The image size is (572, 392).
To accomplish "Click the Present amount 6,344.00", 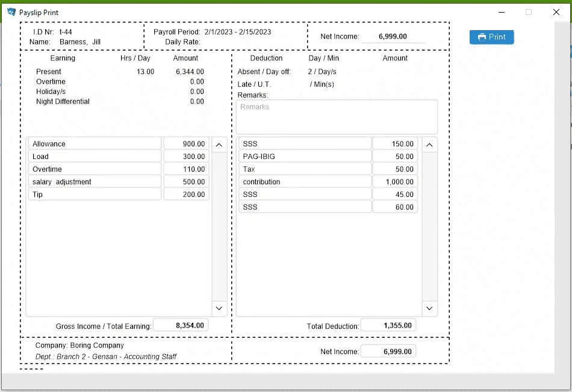I will pos(190,72).
